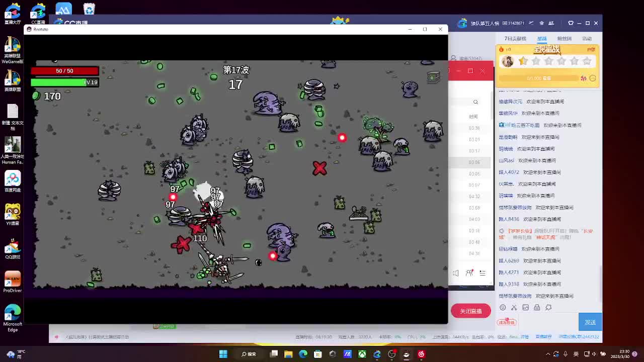This screenshot has height=362, width=644.
Task: Open the Xbox app on the taskbar
Action: click(x=362, y=354)
